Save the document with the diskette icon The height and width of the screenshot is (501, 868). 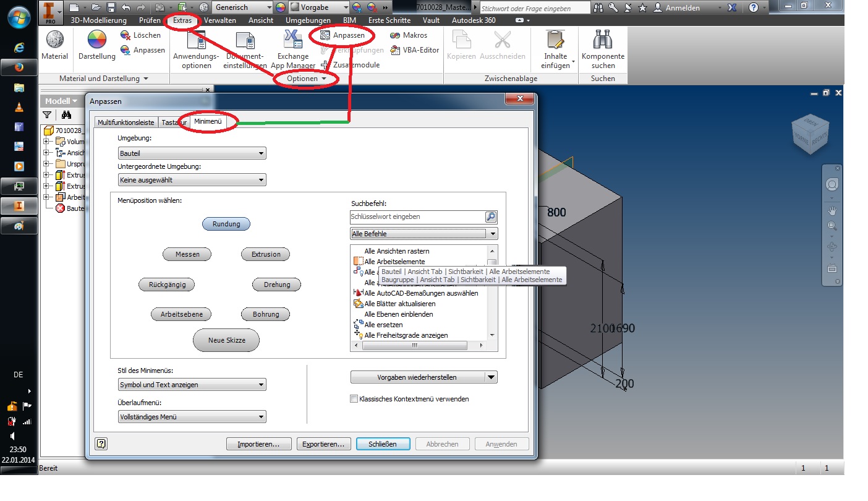click(x=111, y=7)
